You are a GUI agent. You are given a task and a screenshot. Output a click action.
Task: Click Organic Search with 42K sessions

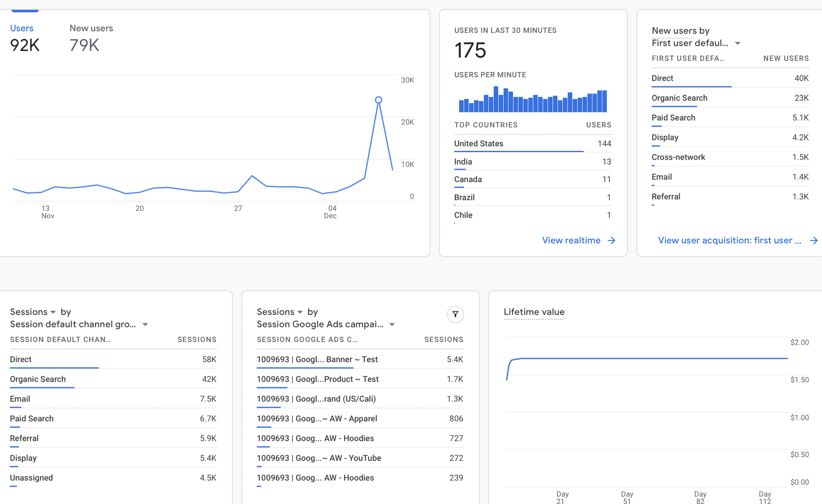113,379
